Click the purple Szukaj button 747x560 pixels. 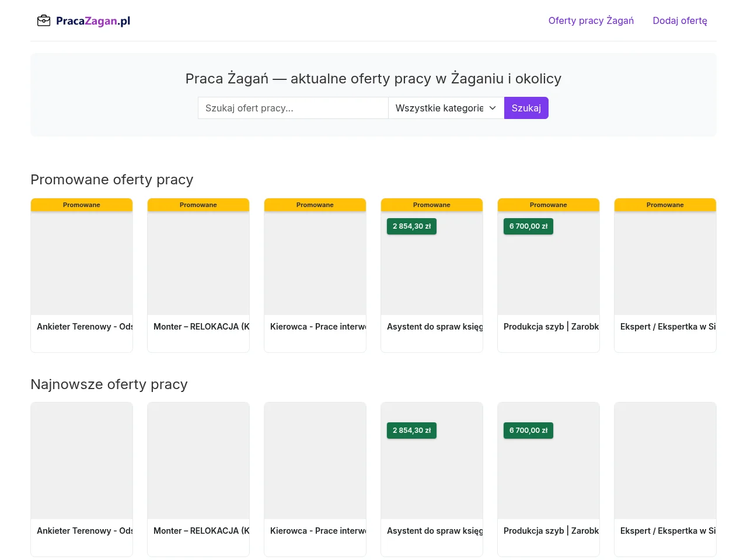tap(526, 108)
